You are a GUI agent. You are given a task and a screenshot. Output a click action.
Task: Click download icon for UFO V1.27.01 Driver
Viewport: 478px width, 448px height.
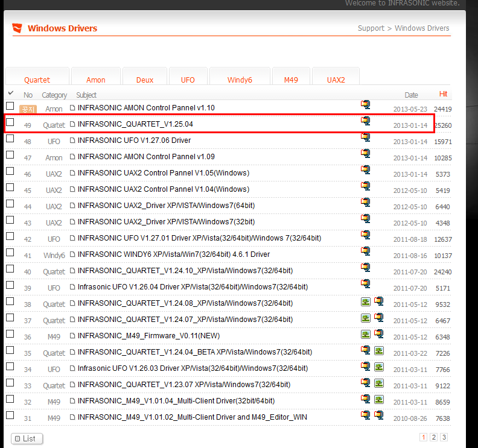(366, 235)
